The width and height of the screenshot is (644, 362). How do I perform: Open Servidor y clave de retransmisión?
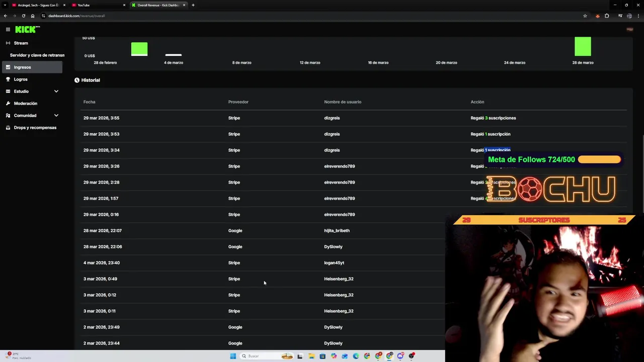(37, 55)
